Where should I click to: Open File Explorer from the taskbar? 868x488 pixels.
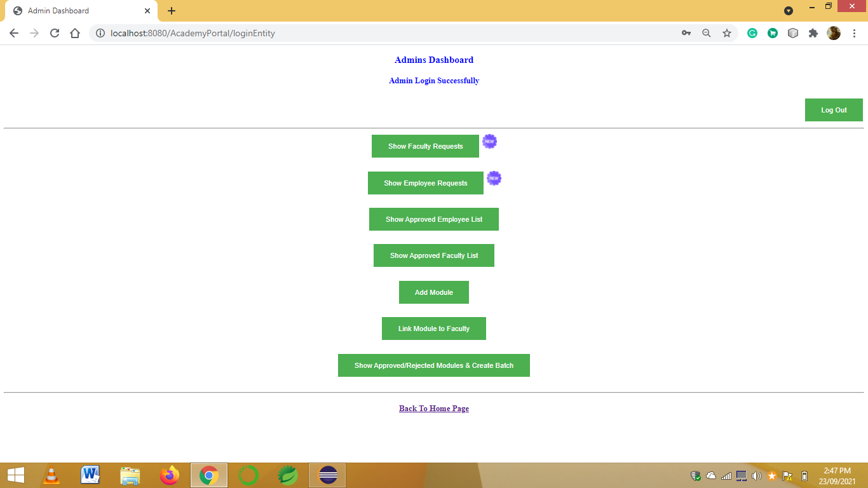coord(130,475)
